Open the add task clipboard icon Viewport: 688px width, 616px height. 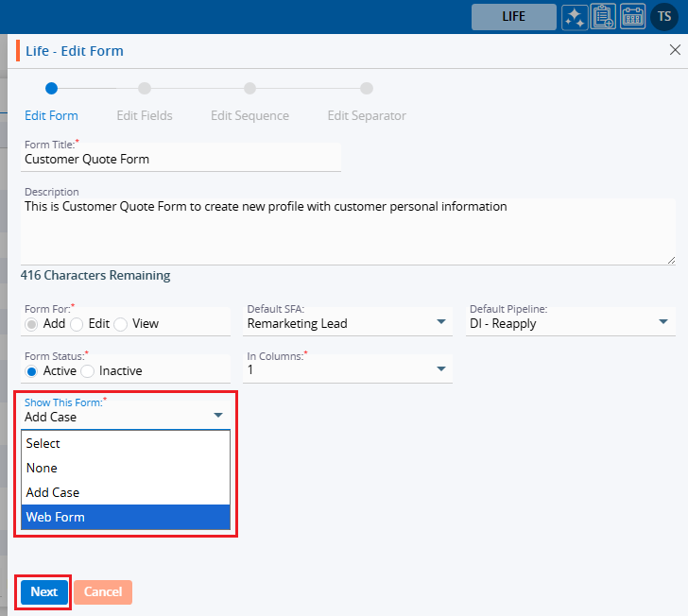coord(603,17)
